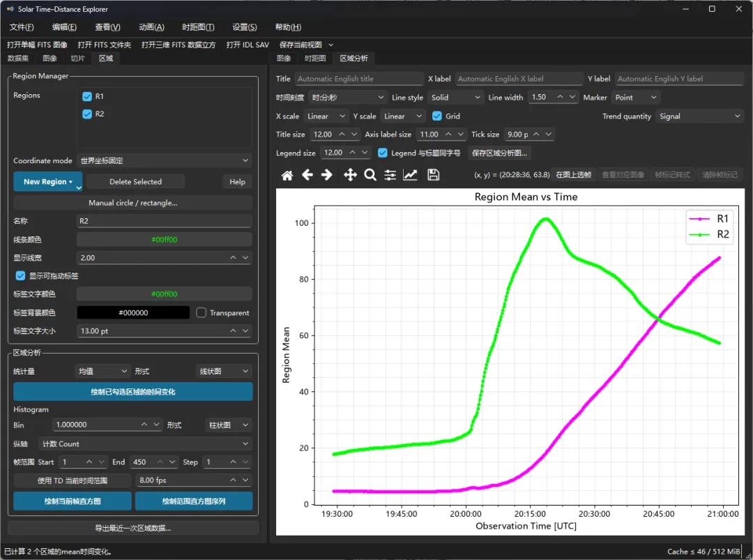753x560 pixels.
Task: Select the Pan move-arrows tool
Action: pos(350,175)
